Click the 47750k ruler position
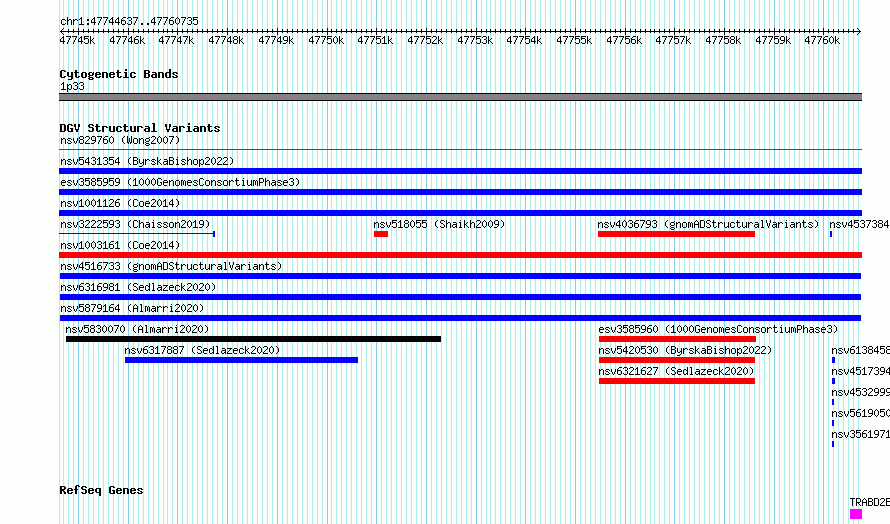Image resolution: width=890 pixels, height=524 pixels. [x=326, y=40]
